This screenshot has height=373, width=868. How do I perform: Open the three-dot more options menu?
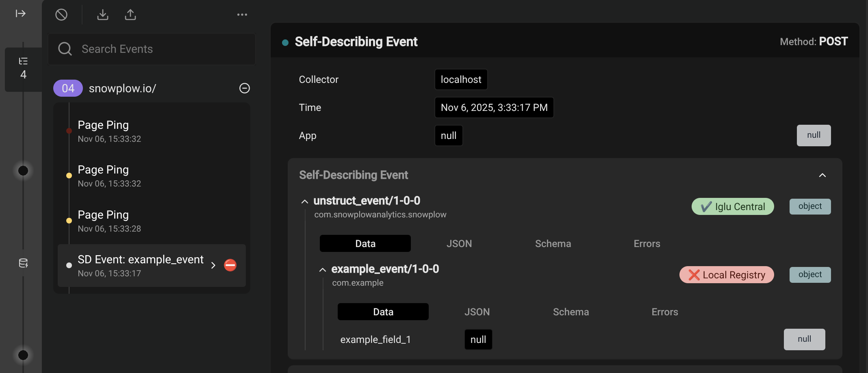[242, 15]
